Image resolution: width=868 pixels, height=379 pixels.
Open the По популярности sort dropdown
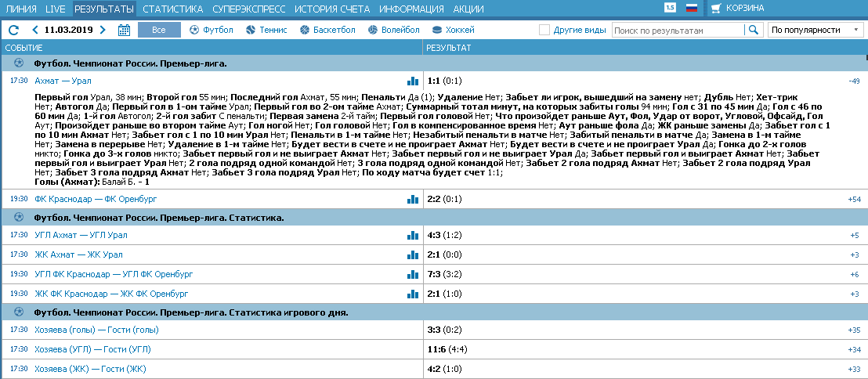pyautogui.click(x=814, y=30)
